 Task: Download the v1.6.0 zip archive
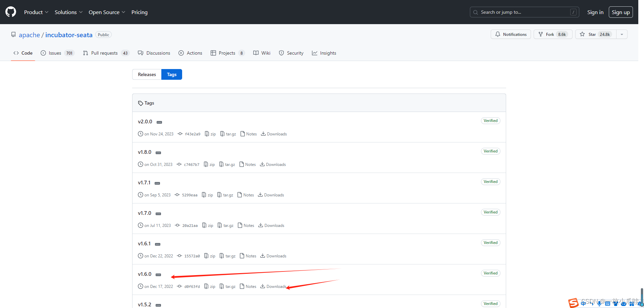210,287
